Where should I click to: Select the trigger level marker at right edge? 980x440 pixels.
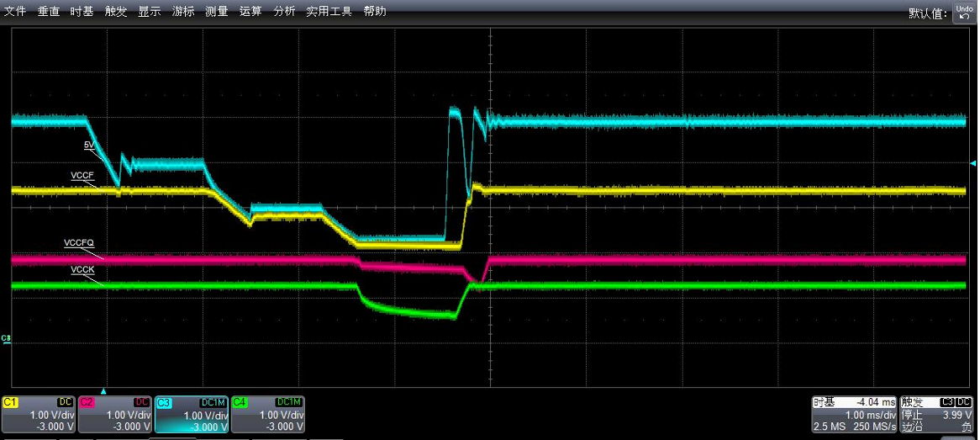[972, 163]
